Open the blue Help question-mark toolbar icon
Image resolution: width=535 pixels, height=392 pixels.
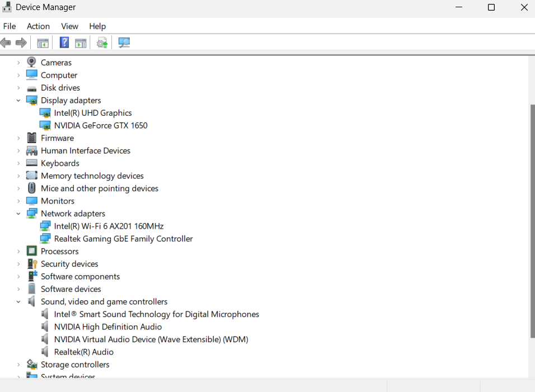64,42
